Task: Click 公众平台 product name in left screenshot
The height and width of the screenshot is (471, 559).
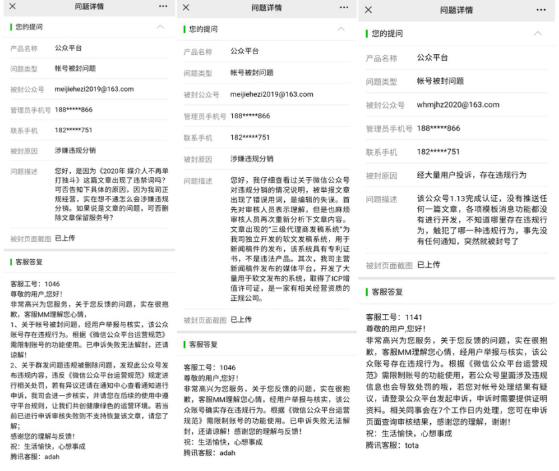Action: 68,48
